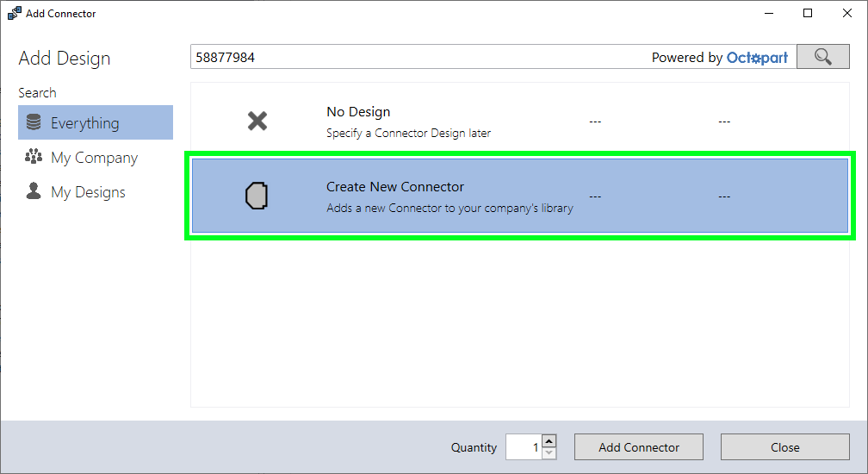Click 'Specify a Connector Design later' text
The image size is (868, 474).
[408, 133]
